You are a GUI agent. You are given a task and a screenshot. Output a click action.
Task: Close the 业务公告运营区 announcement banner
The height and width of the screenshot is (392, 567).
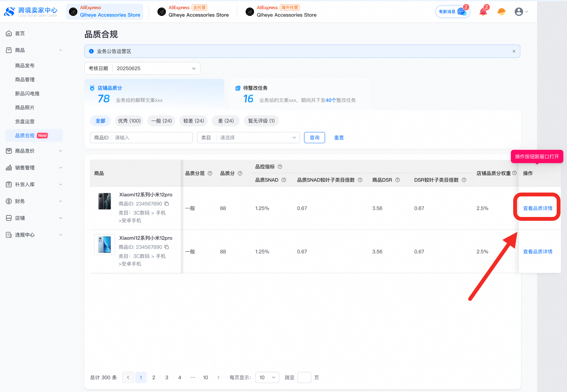coord(514,51)
